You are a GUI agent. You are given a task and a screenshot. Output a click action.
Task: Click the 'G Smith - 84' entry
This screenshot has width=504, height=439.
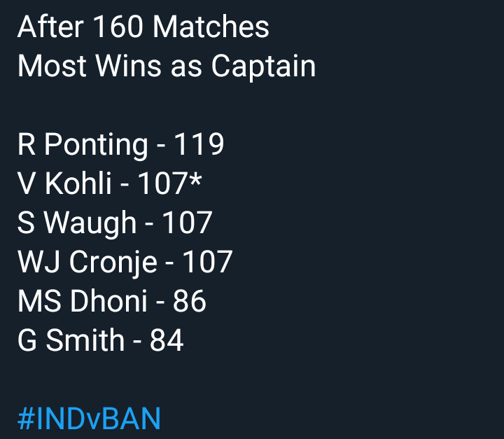(101, 340)
